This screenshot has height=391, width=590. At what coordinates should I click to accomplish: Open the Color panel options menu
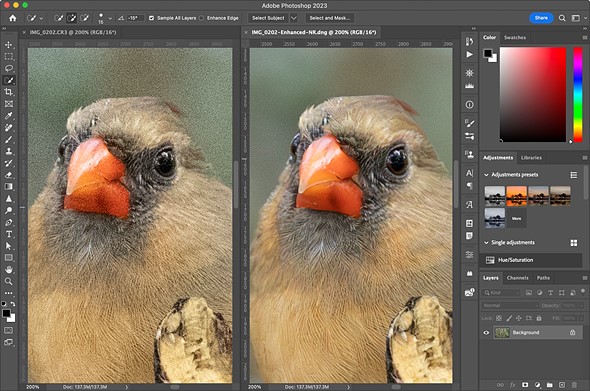(x=585, y=38)
